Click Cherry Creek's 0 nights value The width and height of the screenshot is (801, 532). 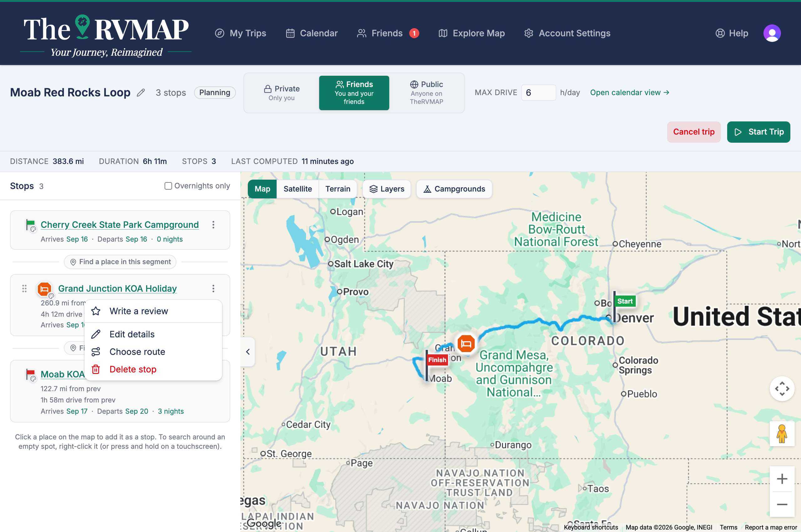[x=170, y=239]
